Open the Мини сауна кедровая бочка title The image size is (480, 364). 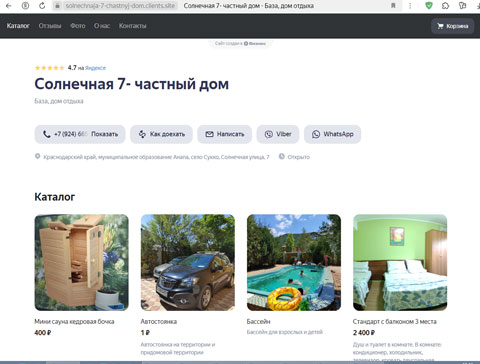coord(74,321)
